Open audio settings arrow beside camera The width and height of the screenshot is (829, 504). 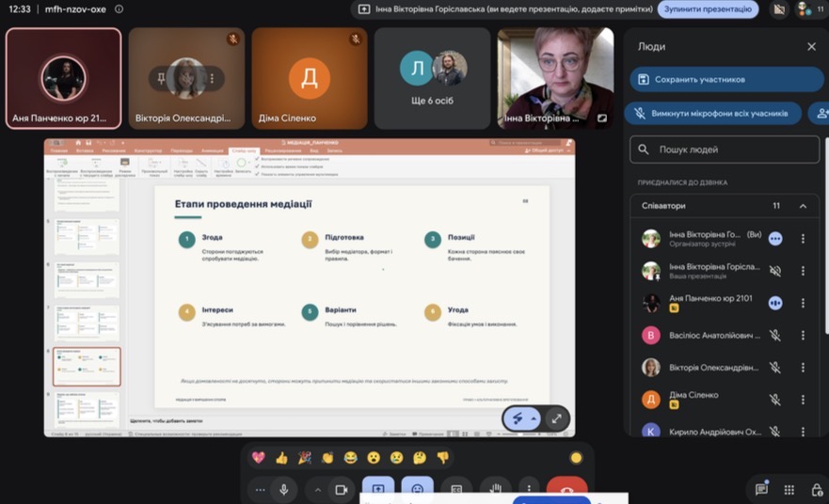pos(318,490)
